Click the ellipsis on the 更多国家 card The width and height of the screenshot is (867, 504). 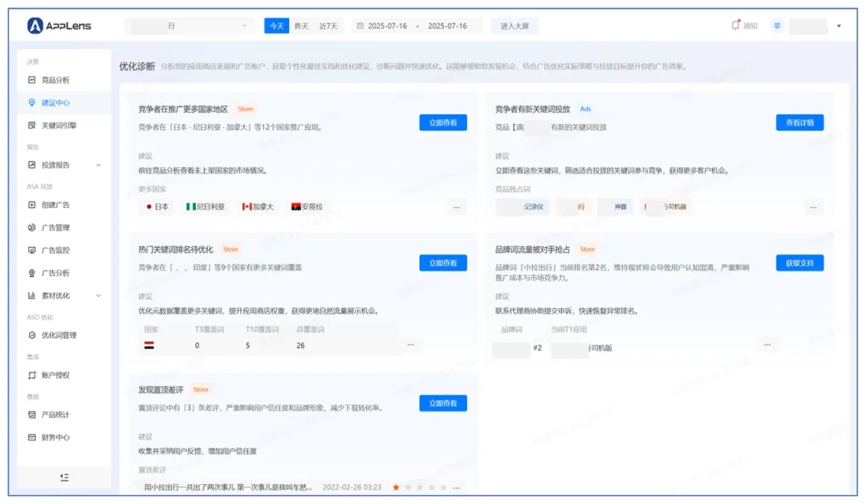click(x=456, y=206)
